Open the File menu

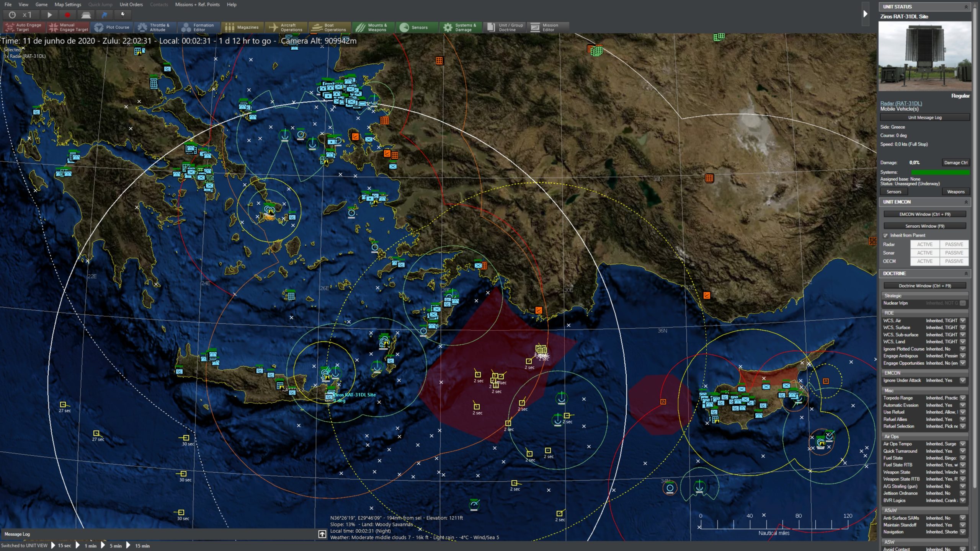(8, 5)
